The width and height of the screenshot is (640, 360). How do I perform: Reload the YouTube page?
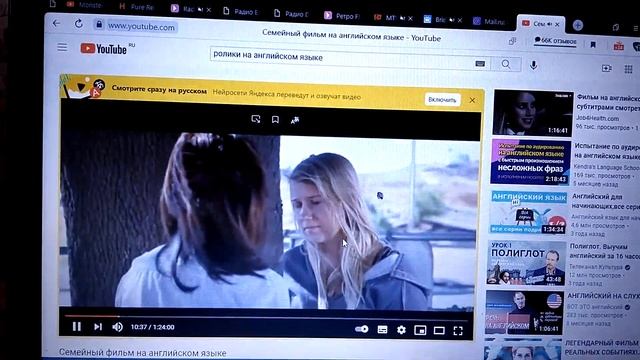(x=78, y=24)
